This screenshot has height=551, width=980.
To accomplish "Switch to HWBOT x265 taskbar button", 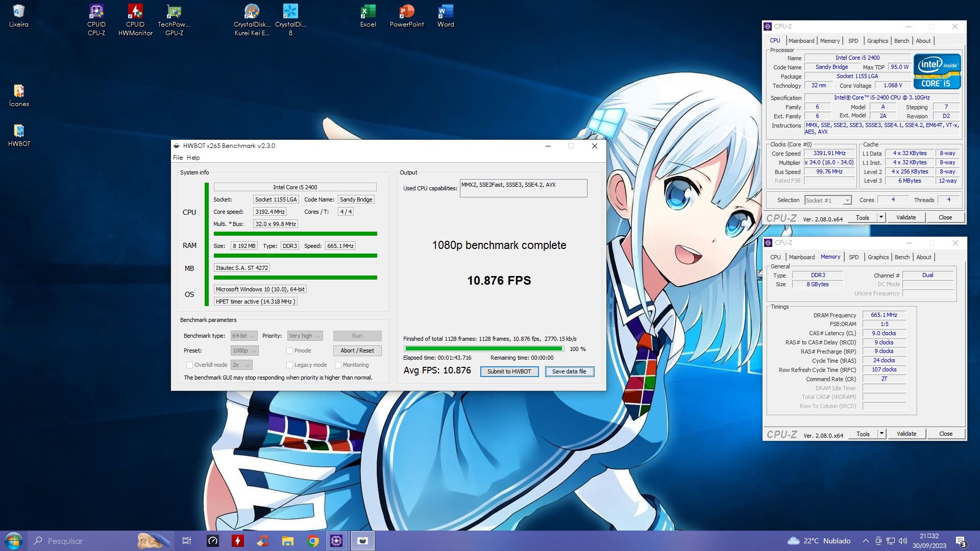I will (363, 541).
